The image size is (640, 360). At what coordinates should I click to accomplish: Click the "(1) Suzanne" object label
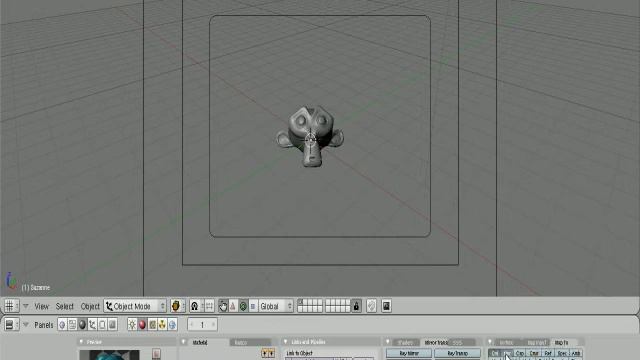click(36, 288)
